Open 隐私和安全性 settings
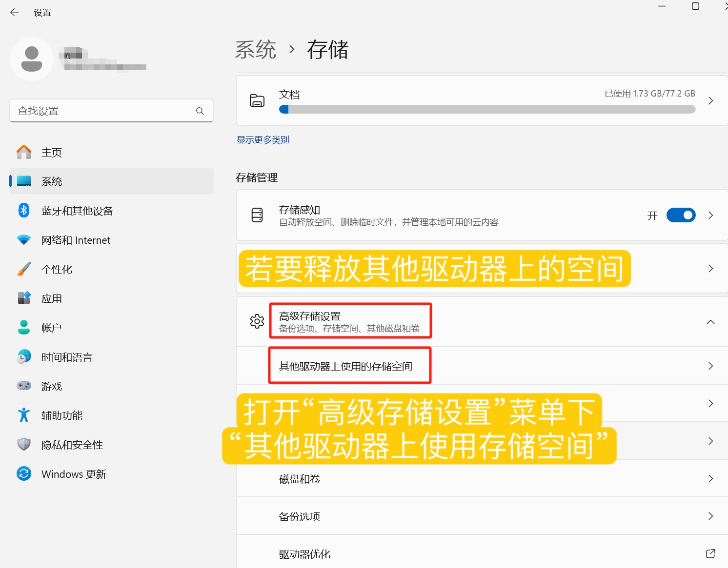The height and width of the screenshot is (568, 728). pyautogui.click(x=111, y=445)
